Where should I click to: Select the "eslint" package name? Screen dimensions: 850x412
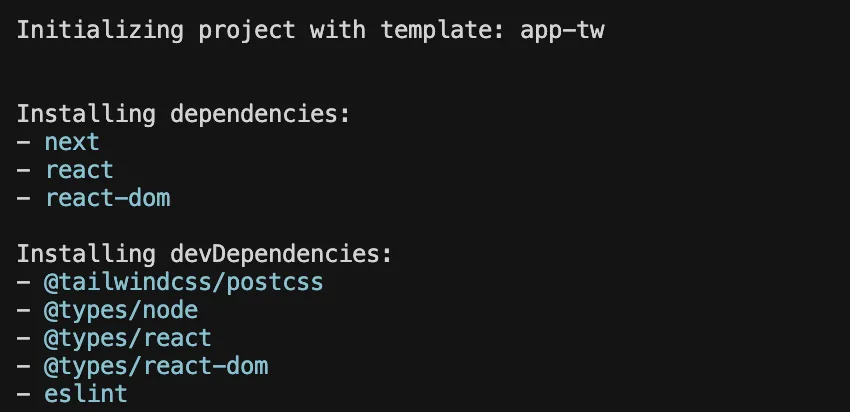point(86,394)
